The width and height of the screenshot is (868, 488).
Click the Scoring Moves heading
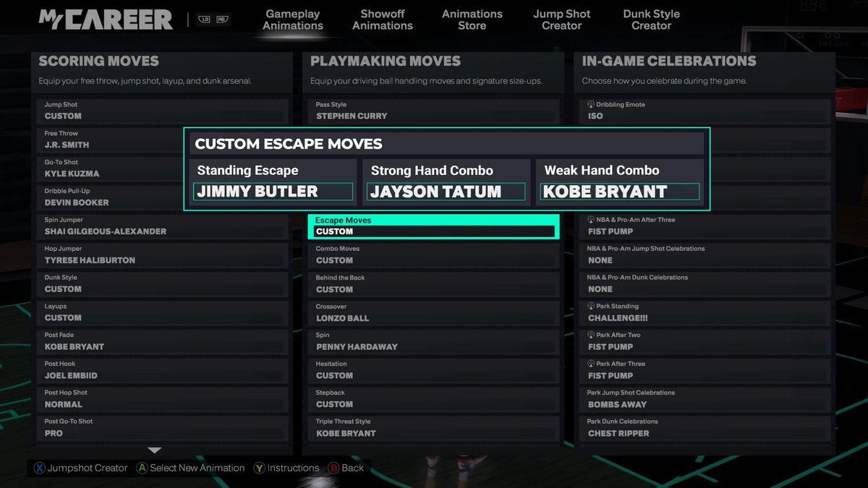[98, 61]
